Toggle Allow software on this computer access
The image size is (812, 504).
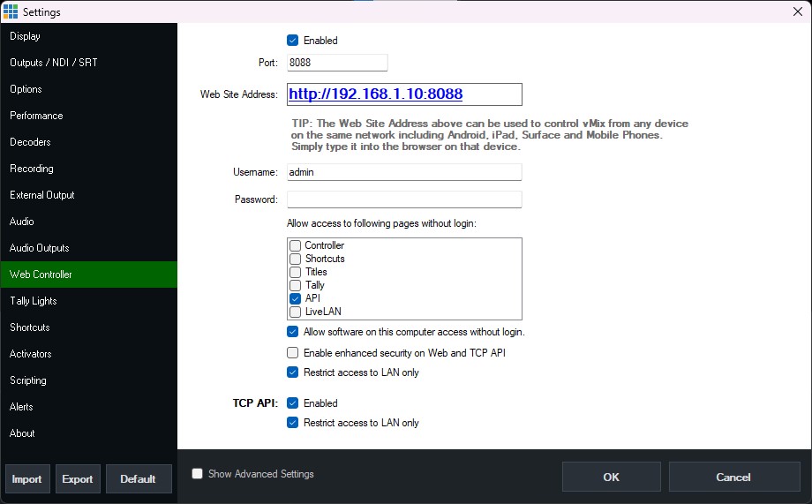[293, 332]
